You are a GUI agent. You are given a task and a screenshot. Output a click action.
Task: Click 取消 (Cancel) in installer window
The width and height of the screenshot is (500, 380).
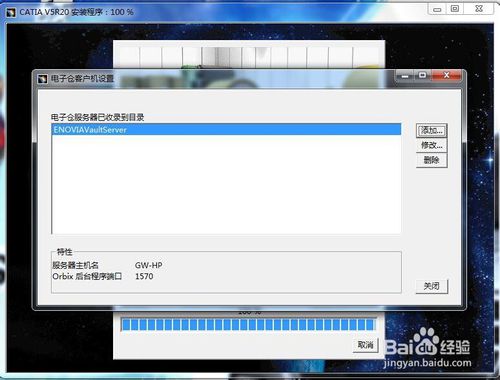pos(366,345)
